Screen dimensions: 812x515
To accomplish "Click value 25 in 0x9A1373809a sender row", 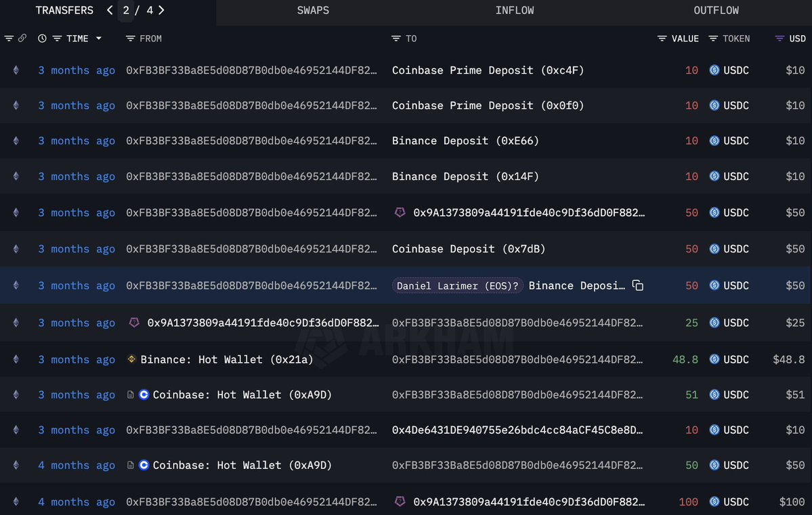I will (x=692, y=323).
